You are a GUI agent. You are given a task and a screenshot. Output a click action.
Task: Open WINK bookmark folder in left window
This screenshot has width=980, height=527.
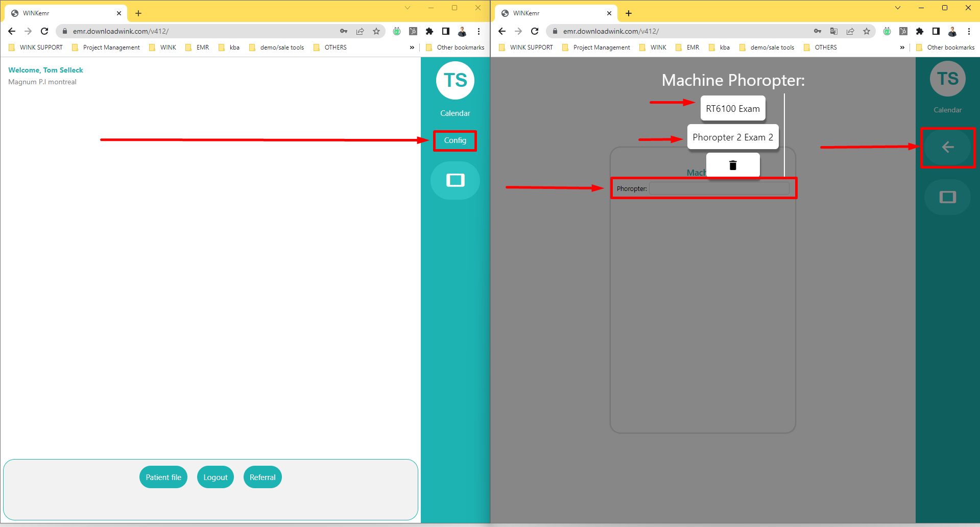162,47
